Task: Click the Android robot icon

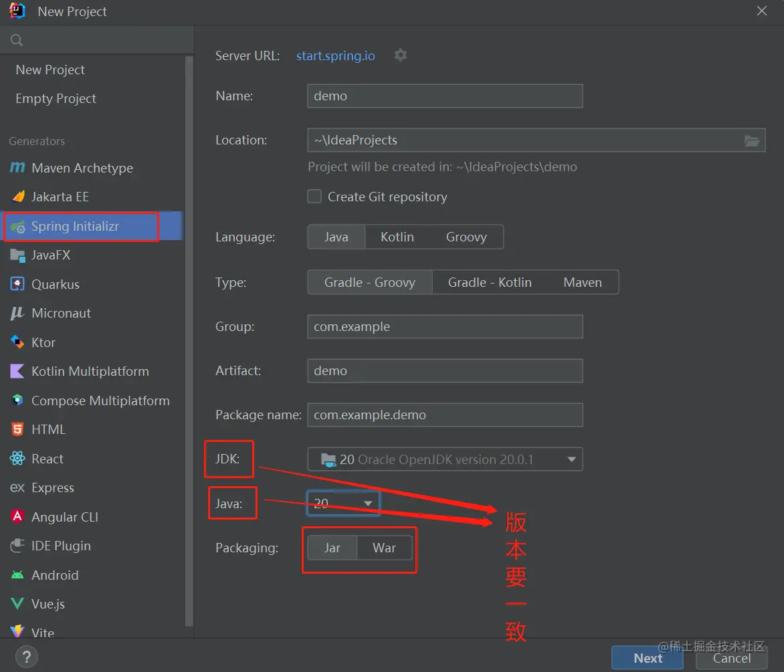Action: point(17,575)
